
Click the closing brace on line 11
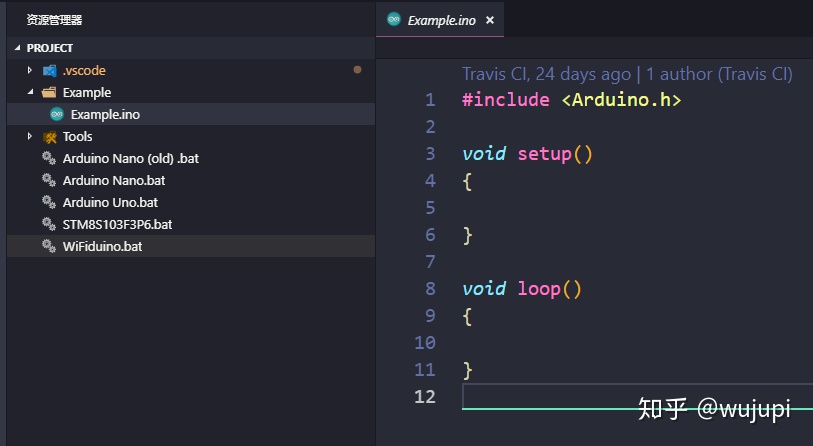tap(467, 370)
